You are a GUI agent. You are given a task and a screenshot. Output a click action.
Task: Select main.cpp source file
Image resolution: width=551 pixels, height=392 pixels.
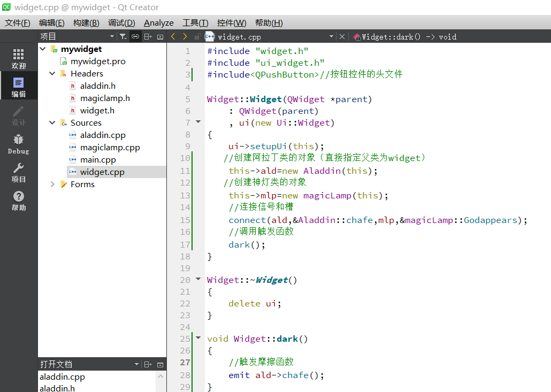point(98,159)
